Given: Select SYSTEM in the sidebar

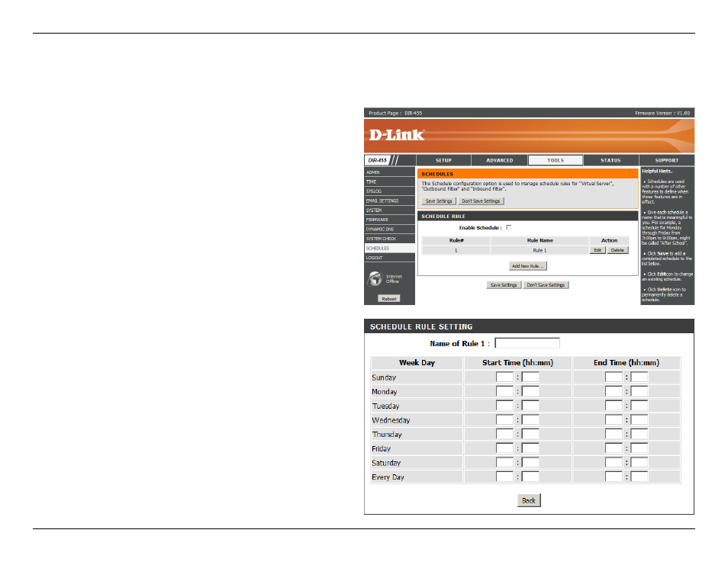Looking at the screenshot, I should click(389, 210).
